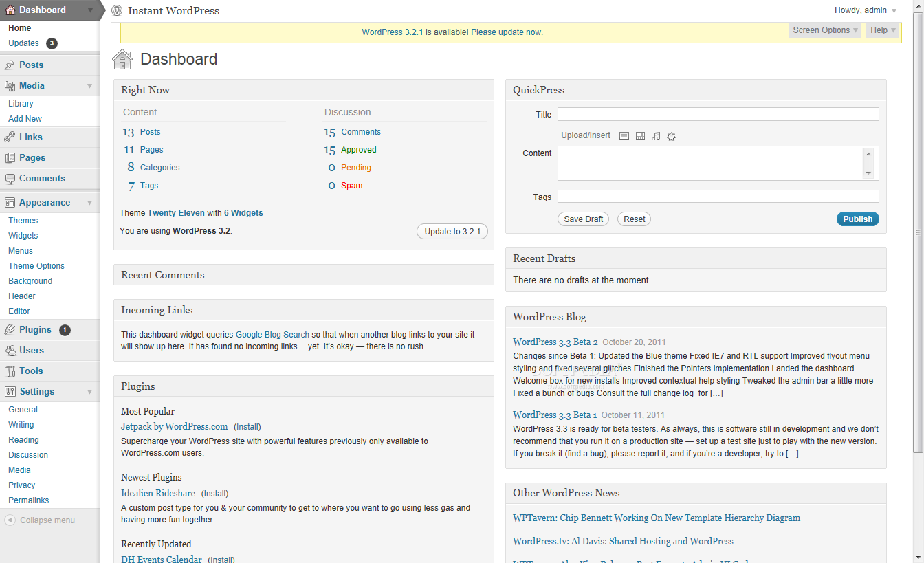This screenshot has height=563, width=924.
Task: Click the Comments speech bubble icon
Action: pyautogui.click(x=10, y=178)
